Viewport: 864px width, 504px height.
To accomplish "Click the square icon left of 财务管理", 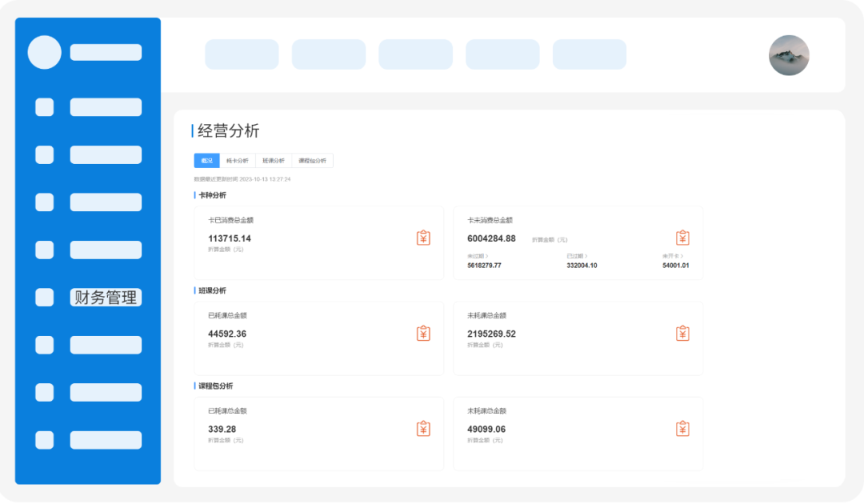I will coord(45,298).
